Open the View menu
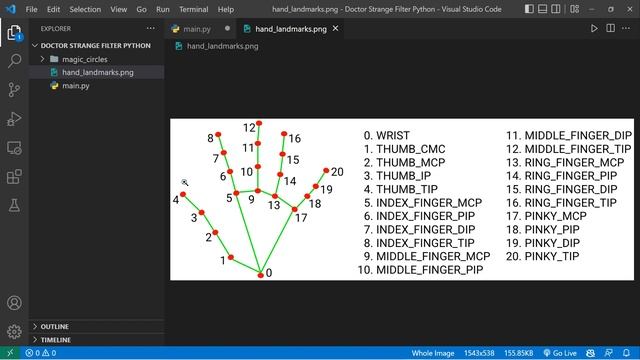640x360 pixels. [x=118, y=9]
